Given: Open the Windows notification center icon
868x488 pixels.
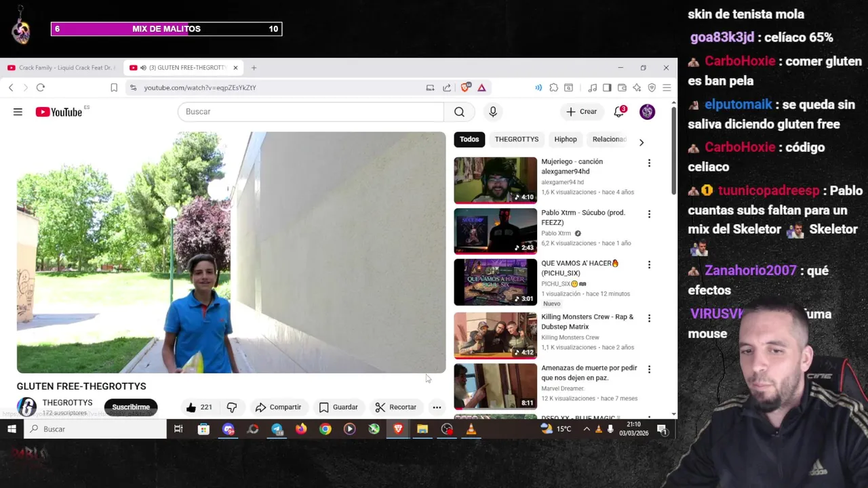Looking at the screenshot, I should point(662,429).
